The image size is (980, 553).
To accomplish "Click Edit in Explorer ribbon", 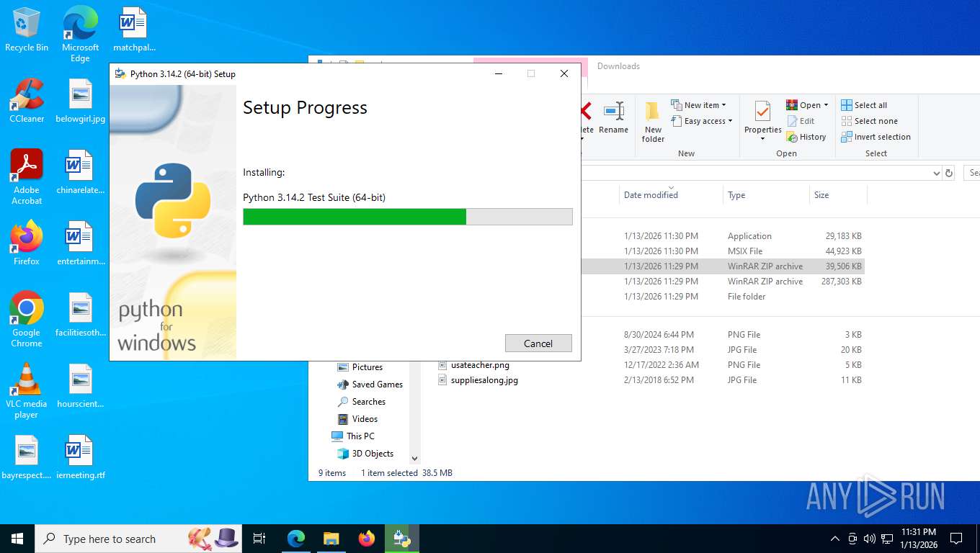I will pyautogui.click(x=801, y=121).
